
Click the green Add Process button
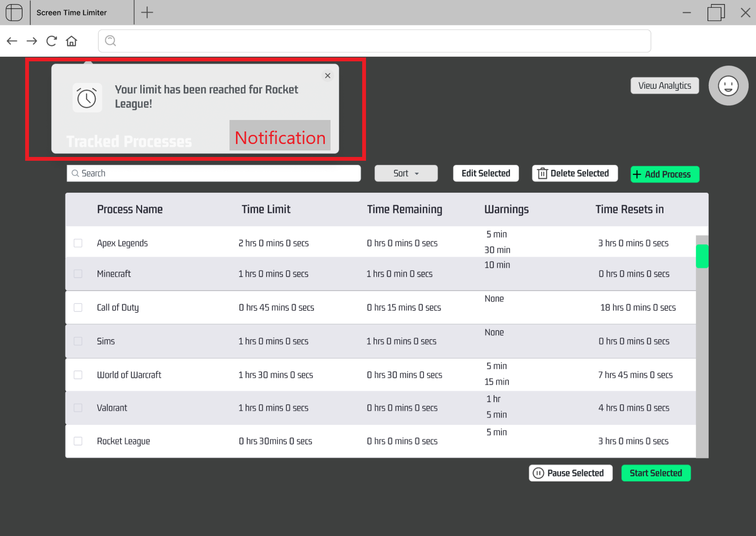[665, 174]
